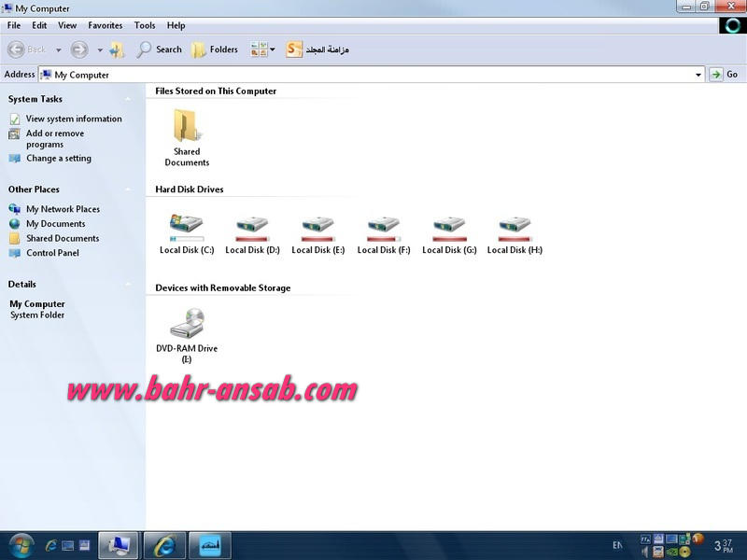Open the Back history dropdown arrow
747x560 pixels.
pos(58,49)
